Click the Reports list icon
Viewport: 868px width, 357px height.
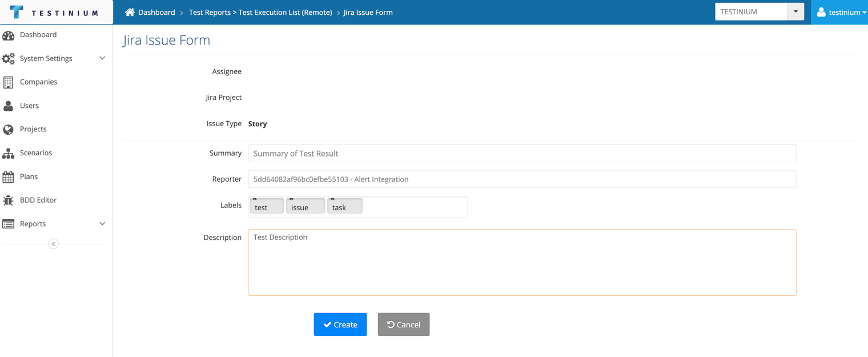8,224
